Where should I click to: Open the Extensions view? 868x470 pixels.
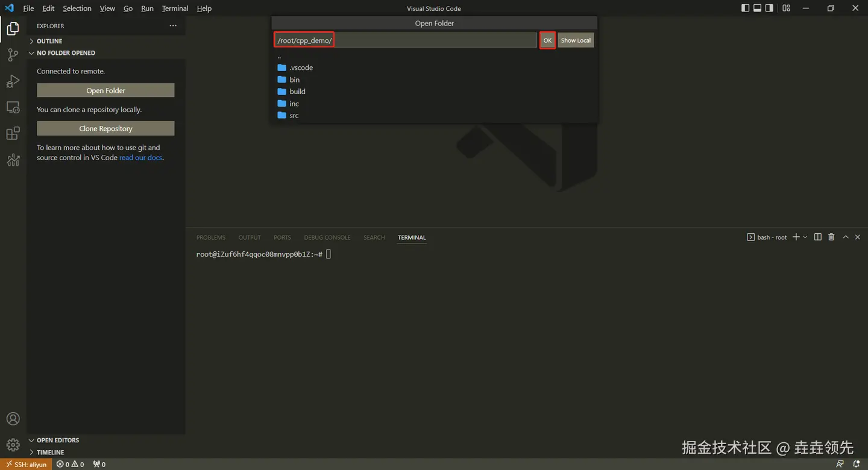coord(13,133)
